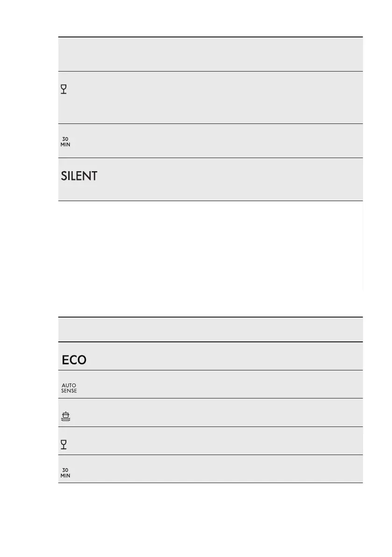Click empty cell beside the upper table's glass icon
Image resolution: width=392 pixels, height=557 pixels.
coord(224,97)
